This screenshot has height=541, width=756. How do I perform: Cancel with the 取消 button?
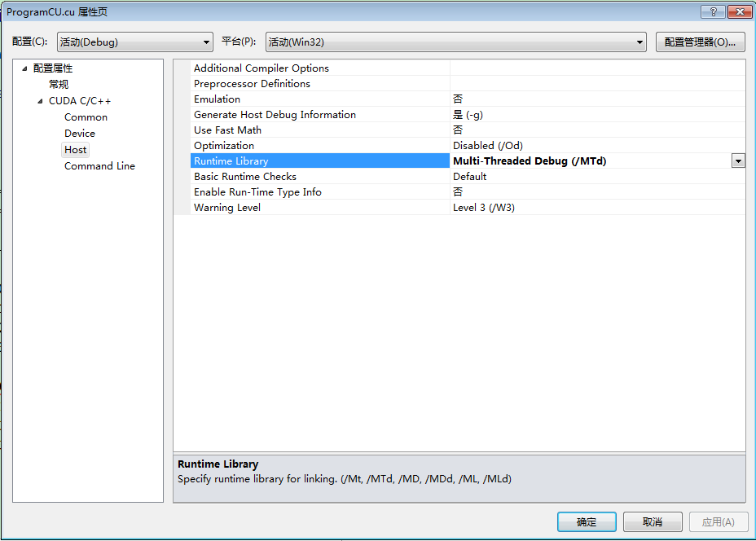tap(653, 521)
